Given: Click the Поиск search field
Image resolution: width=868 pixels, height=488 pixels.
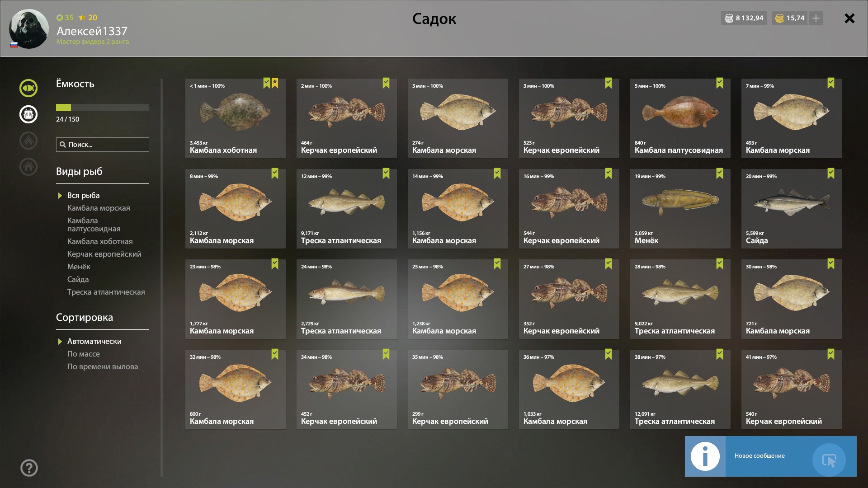Looking at the screenshot, I should (x=103, y=145).
